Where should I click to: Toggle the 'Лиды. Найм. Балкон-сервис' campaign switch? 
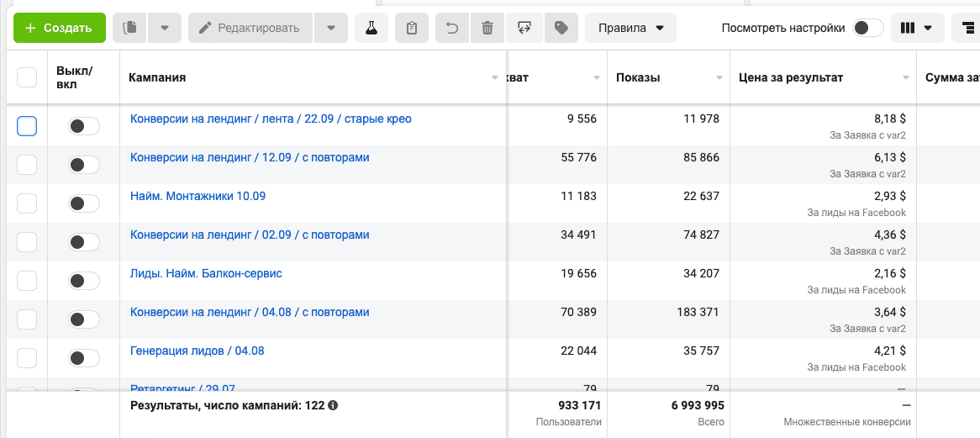pyautogui.click(x=84, y=281)
